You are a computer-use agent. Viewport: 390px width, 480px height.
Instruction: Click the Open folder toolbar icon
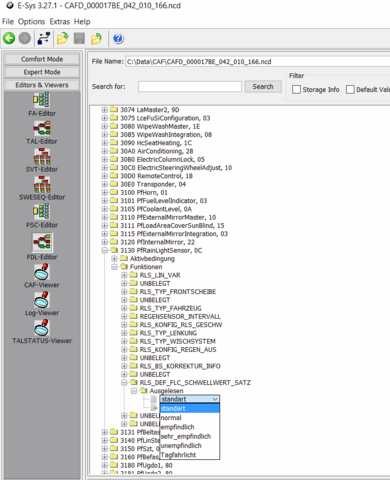62,38
